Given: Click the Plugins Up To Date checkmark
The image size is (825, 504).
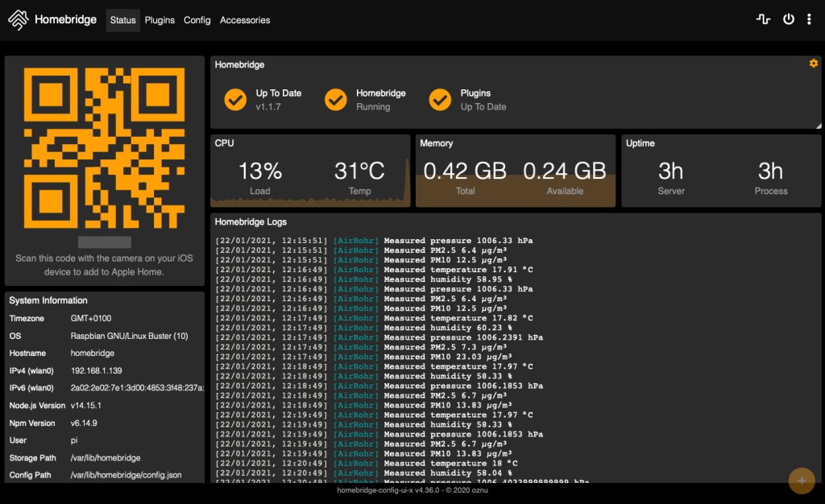Looking at the screenshot, I should (440, 100).
